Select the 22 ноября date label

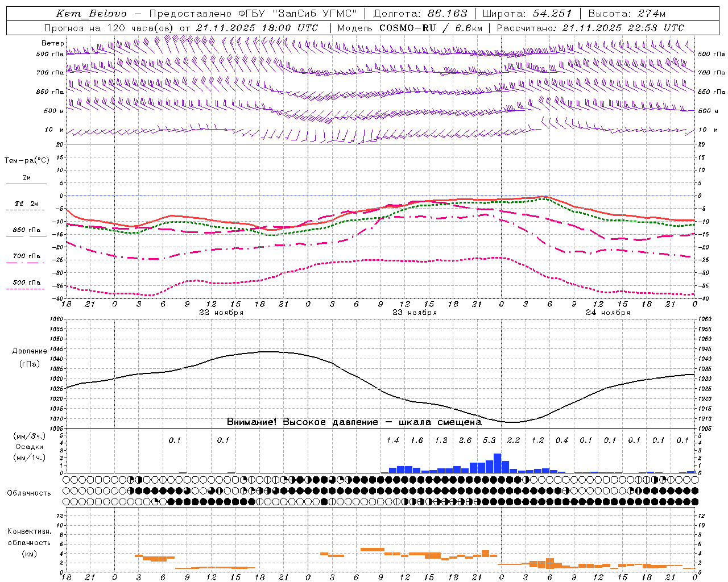(x=221, y=313)
